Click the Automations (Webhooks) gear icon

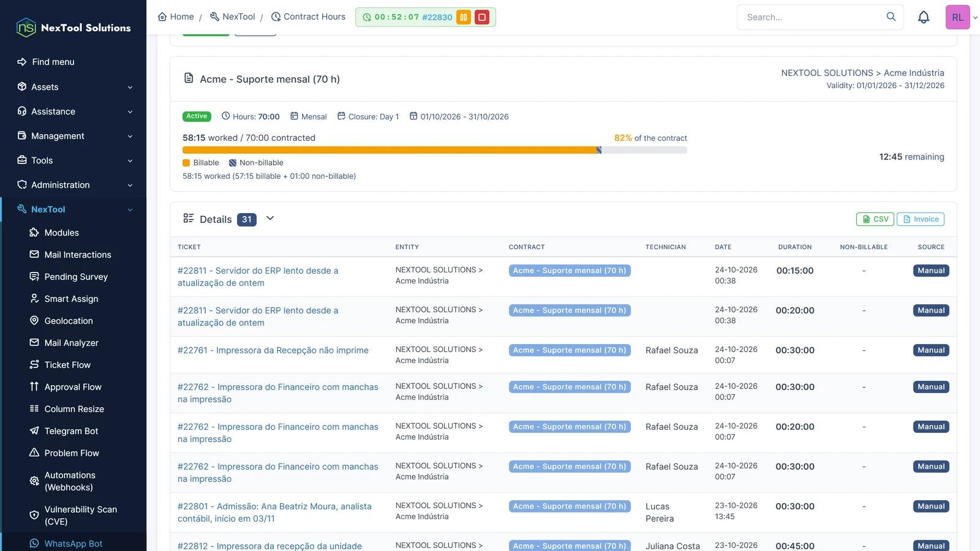[x=34, y=481]
